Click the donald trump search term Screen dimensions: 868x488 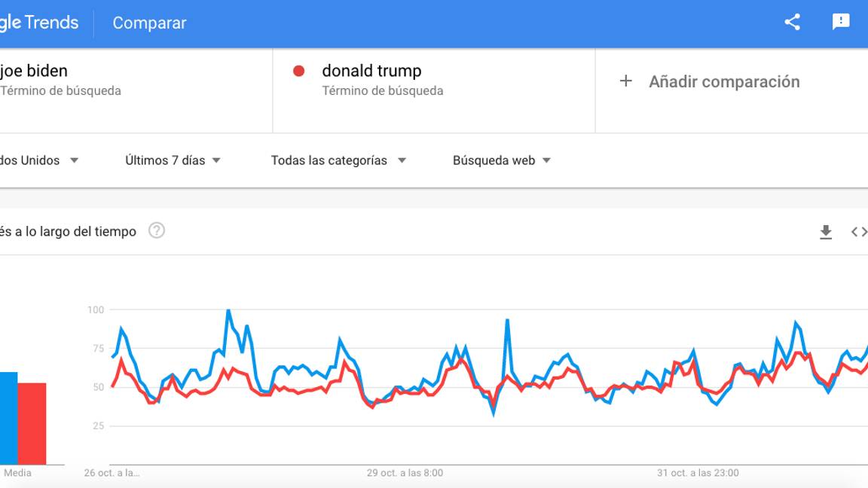click(x=373, y=71)
